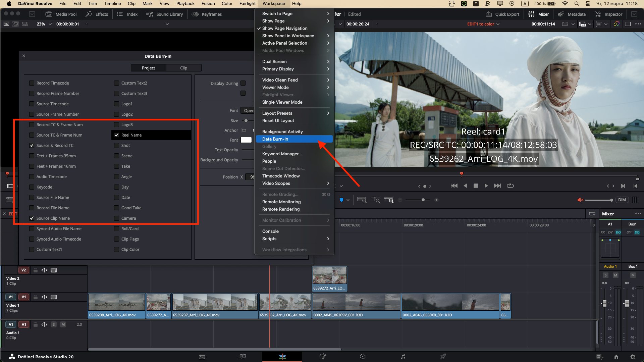Click the Quick Export button
644x362 pixels.
pyautogui.click(x=502, y=14)
